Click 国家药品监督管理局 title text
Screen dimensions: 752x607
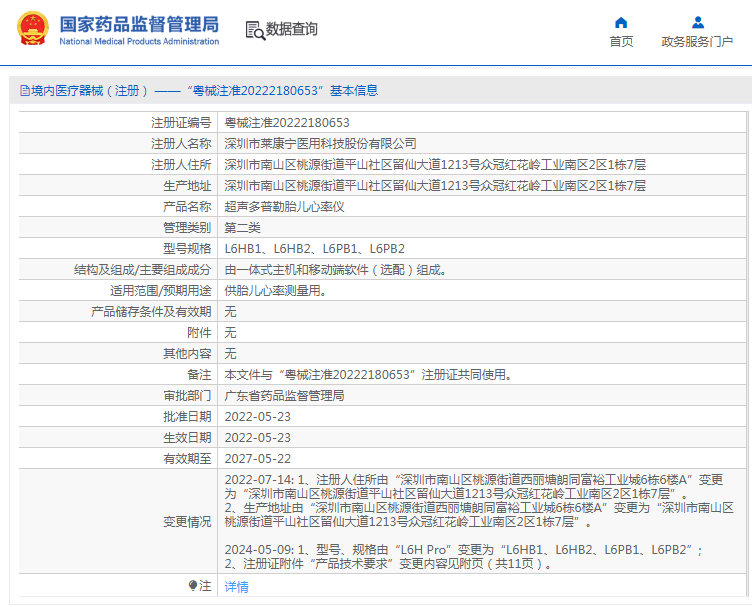point(139,24)
